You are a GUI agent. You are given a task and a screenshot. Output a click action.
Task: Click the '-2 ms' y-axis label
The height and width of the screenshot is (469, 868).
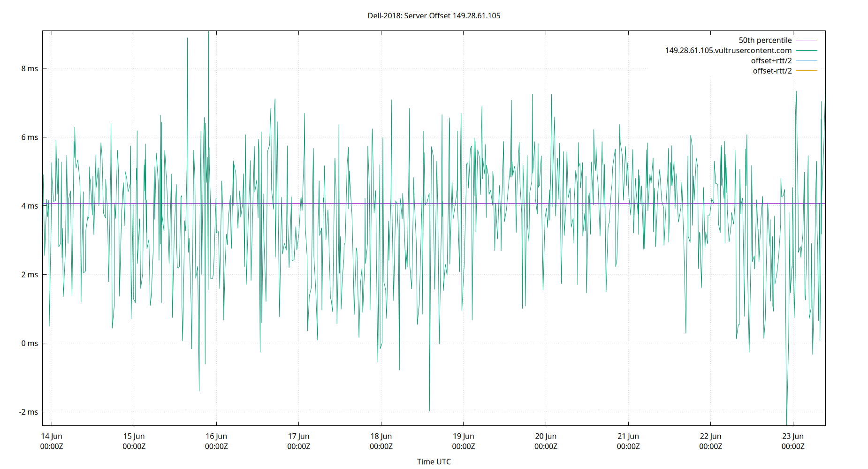(29, 412)
